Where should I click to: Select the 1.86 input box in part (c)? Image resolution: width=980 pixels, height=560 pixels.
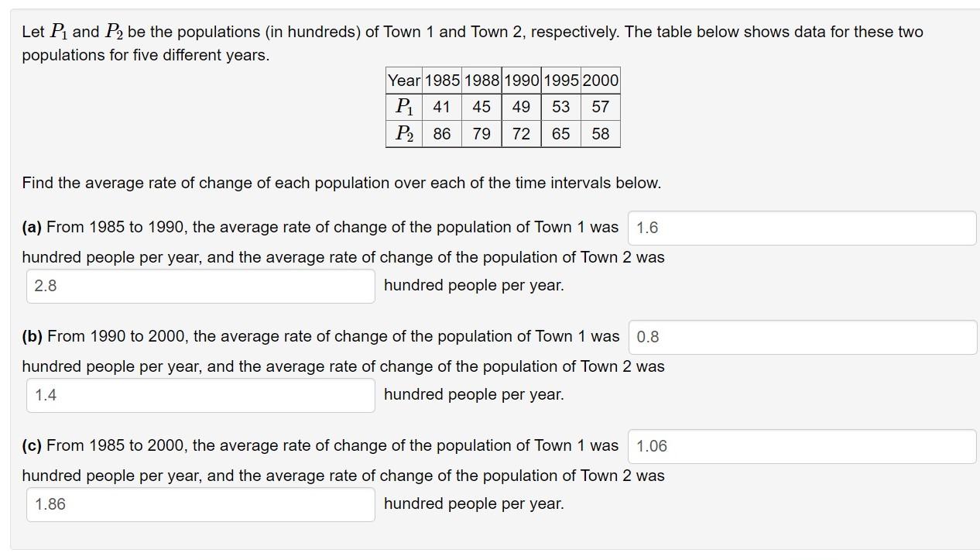pyautogui.click(x=200, y=504)
